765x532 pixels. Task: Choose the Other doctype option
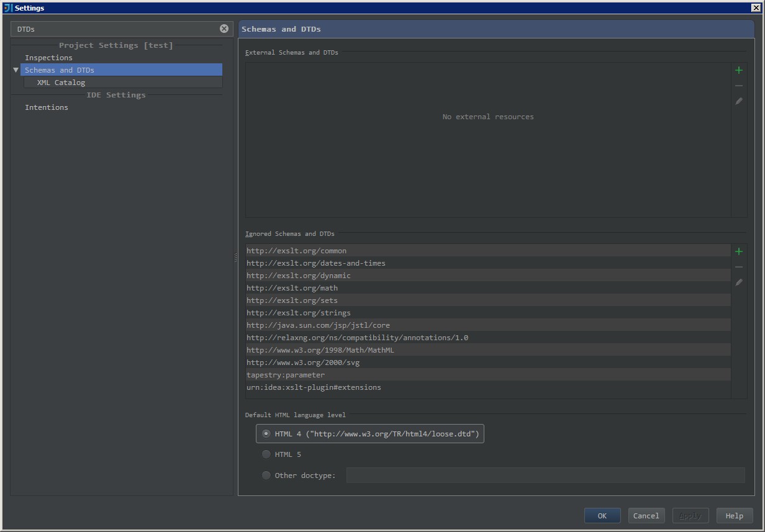(266, 475)
